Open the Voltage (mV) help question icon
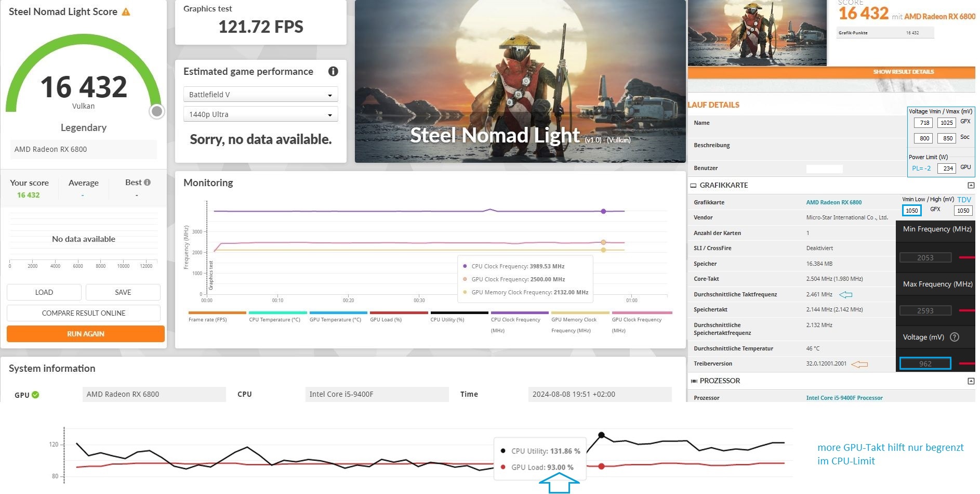 [x=955, y=337]
